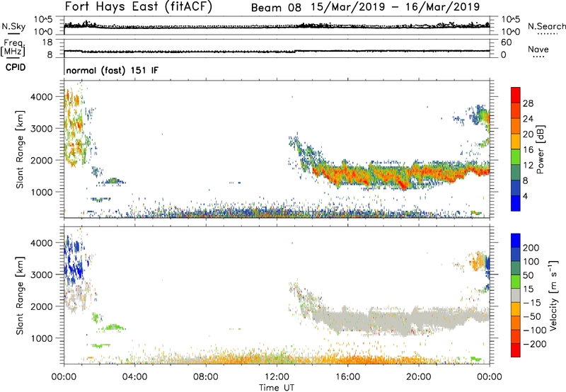
Task: Click the '16' power scale value
Action: coord(528,150)
